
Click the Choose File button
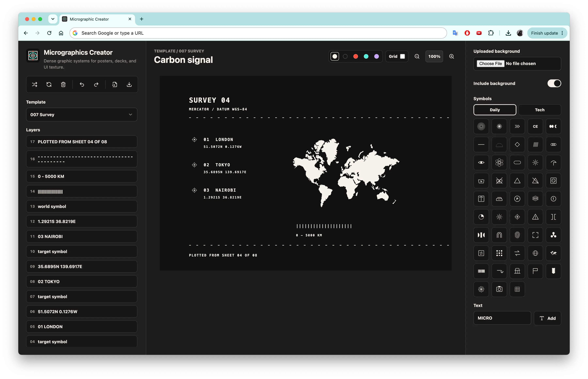(490, 64)
